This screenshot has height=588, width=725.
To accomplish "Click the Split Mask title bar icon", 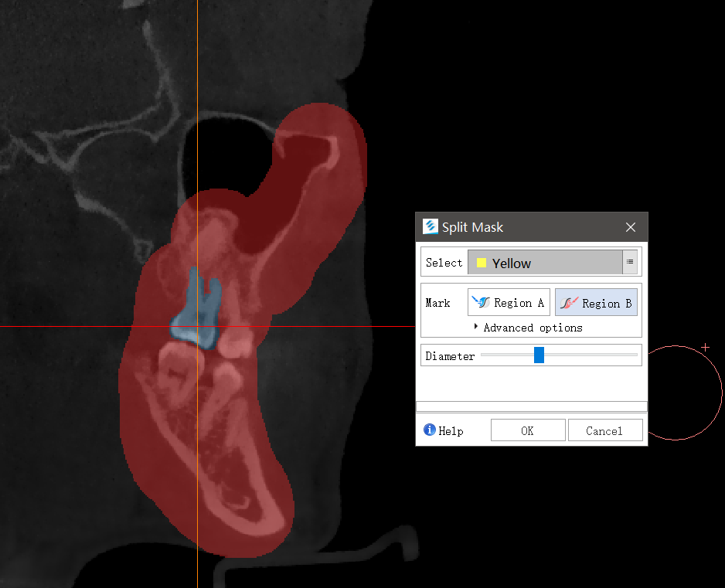I will [430, 227].
